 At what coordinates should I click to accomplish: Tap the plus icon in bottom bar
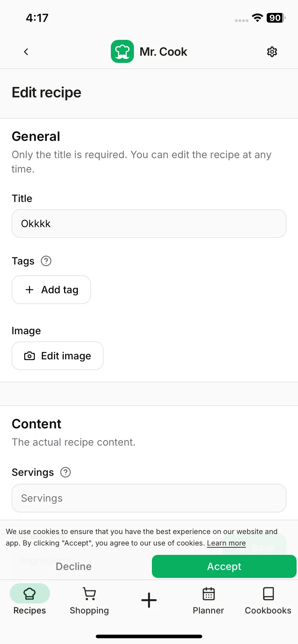[149, 600]
